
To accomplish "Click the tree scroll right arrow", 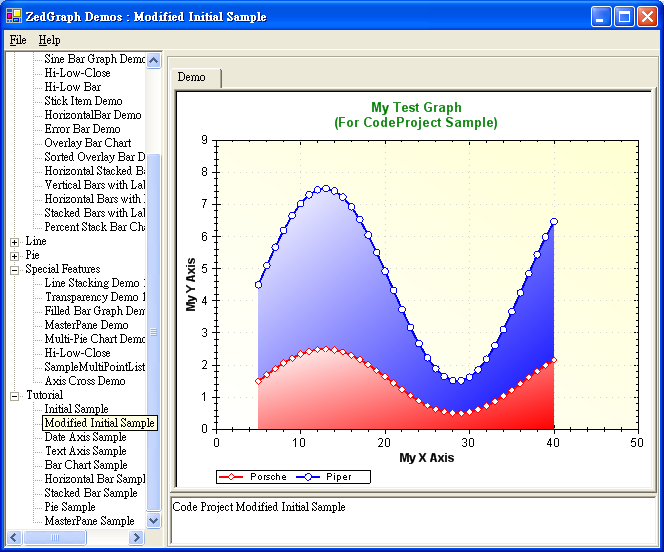I will pos(136,538).
